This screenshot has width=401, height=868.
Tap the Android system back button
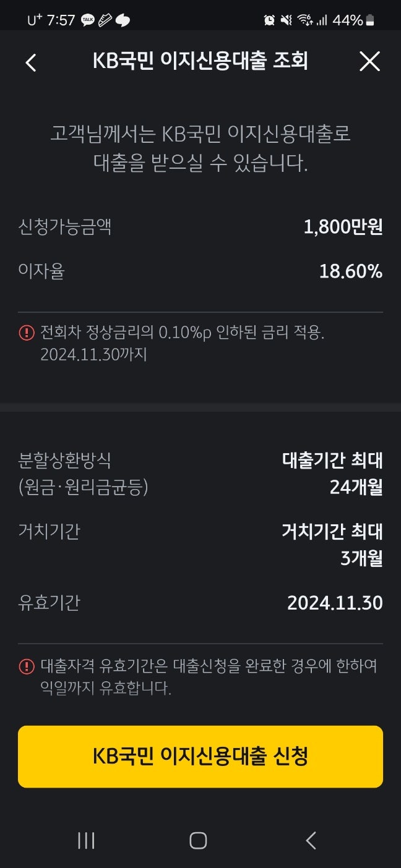(x=312, y=841)
